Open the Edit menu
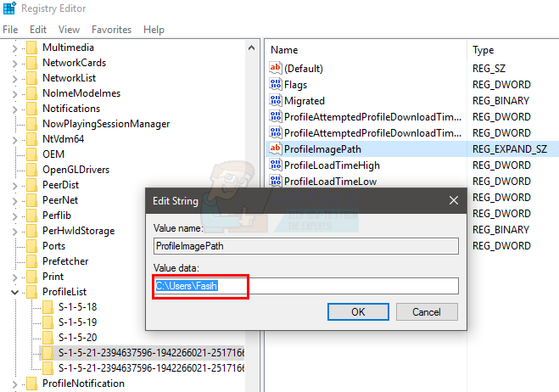Viewport: 559px width, 392px height. pos(38,30)
